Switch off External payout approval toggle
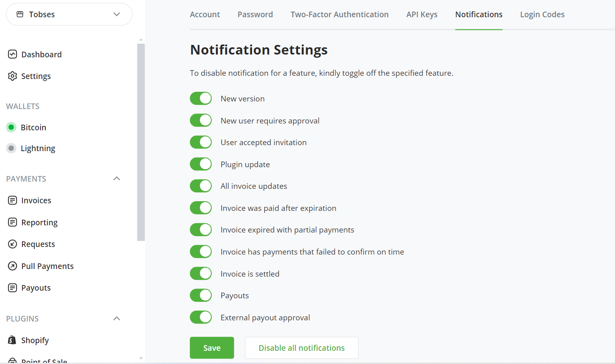This screenshot has width=615, height=364. click(x=201, y=317)
